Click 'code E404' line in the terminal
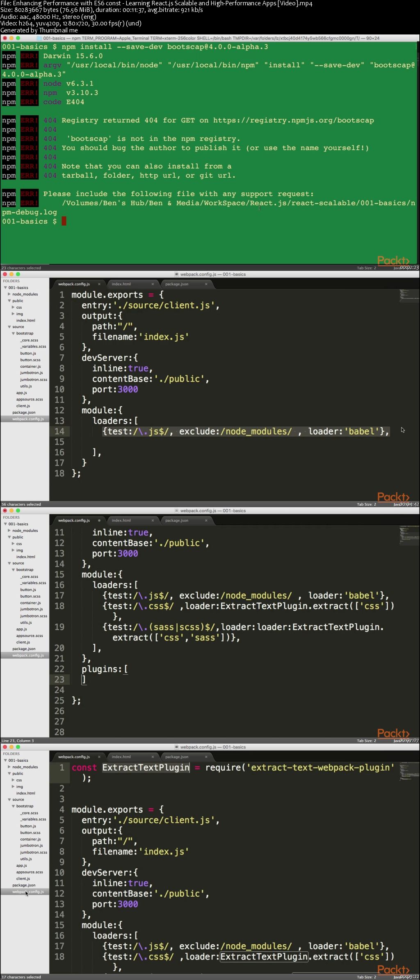The image size is (420, 980). click(64, 102)
